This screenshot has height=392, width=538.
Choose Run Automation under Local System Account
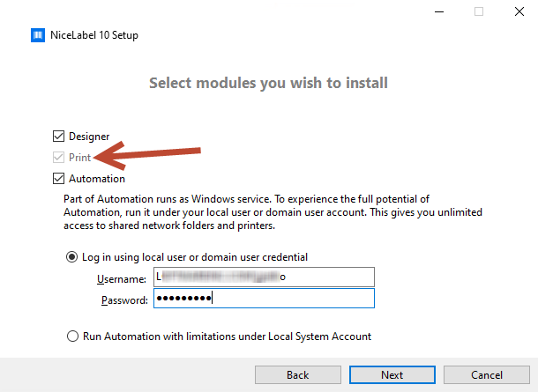pyautogui.click(x=72, y=336)
